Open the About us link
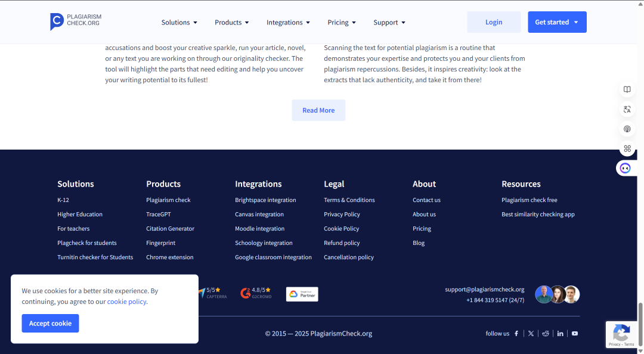Viewport: 644px width, 354px height. (424, 215)
